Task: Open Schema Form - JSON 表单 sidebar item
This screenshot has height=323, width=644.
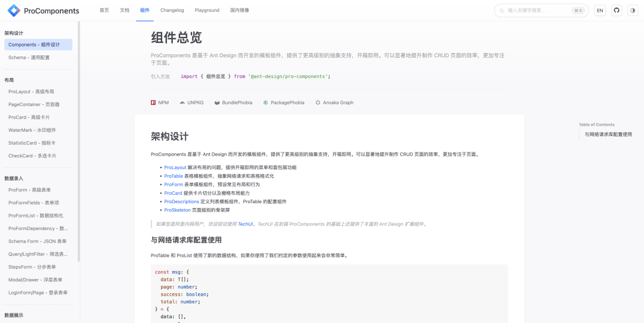Action: [38, 241]
